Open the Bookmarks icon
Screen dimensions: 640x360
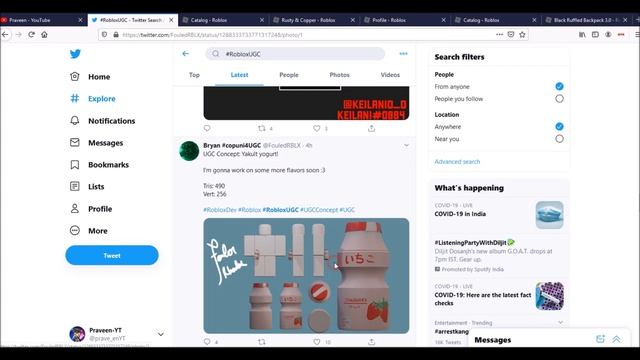click(x=75, y=164)
